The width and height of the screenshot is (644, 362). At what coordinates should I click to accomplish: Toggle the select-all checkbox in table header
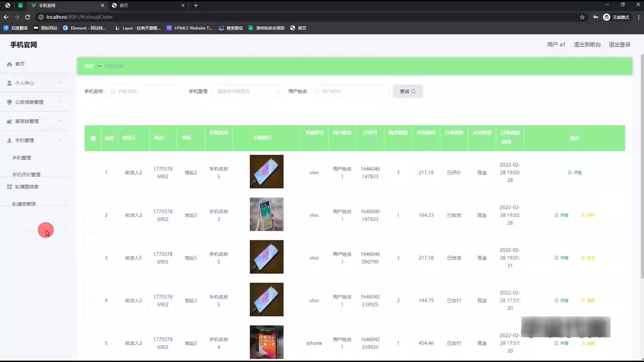(x=93, y=138)
